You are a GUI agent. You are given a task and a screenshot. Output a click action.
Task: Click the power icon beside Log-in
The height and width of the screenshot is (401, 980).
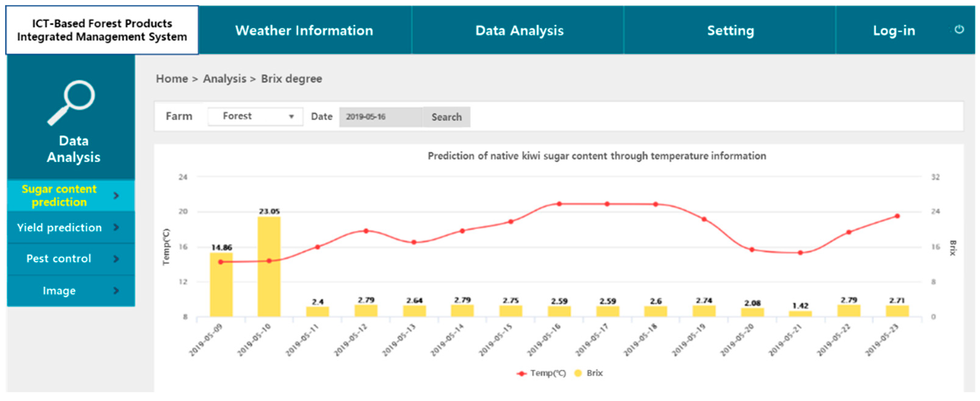point(959,30)
